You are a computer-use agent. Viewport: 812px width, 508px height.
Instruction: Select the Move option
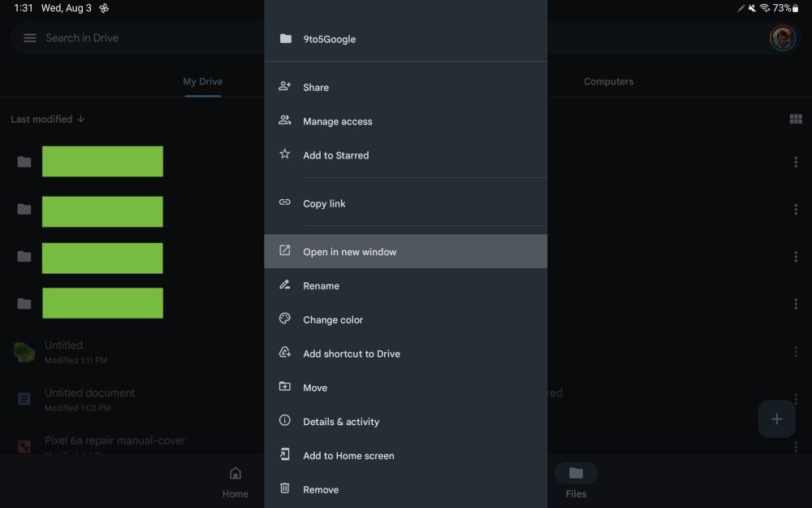point(315,388)
